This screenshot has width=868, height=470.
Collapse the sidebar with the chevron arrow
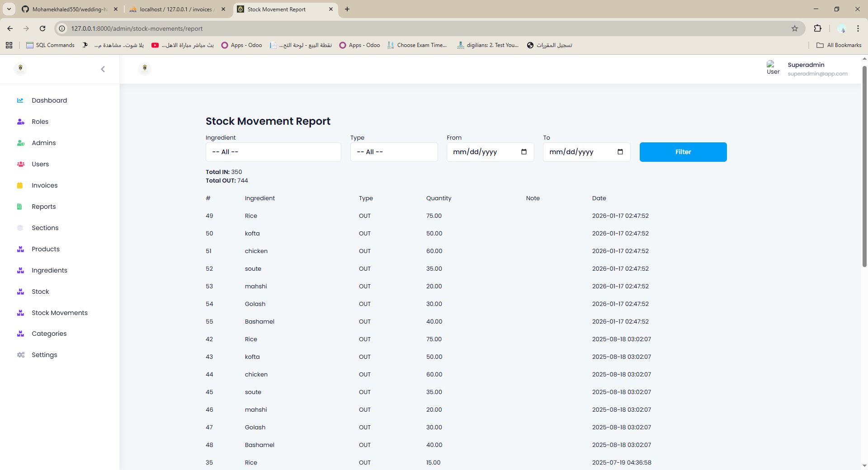tap(103, 69)
